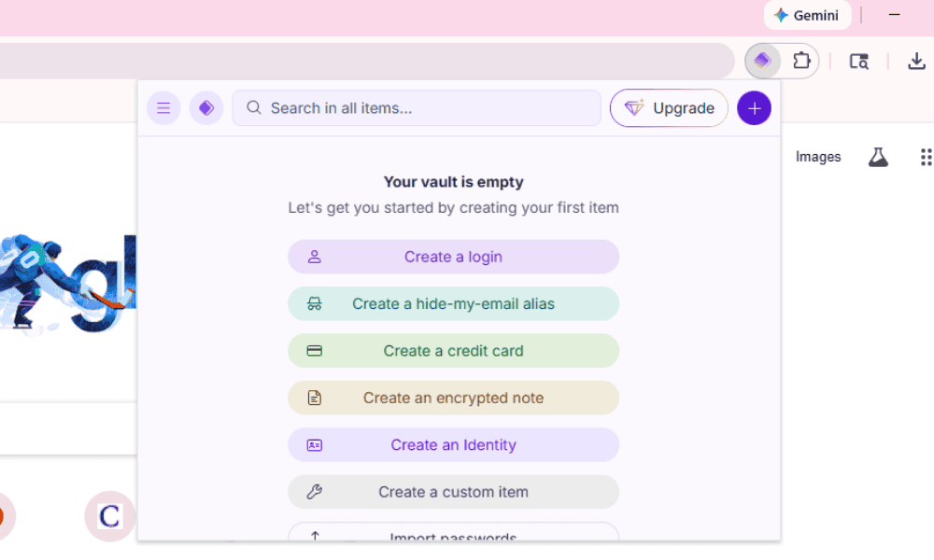Image resolution: width=934 pixels, height=560 pixels.
Task: Open the Gemini button in title bar
Action: click(807, 15)
